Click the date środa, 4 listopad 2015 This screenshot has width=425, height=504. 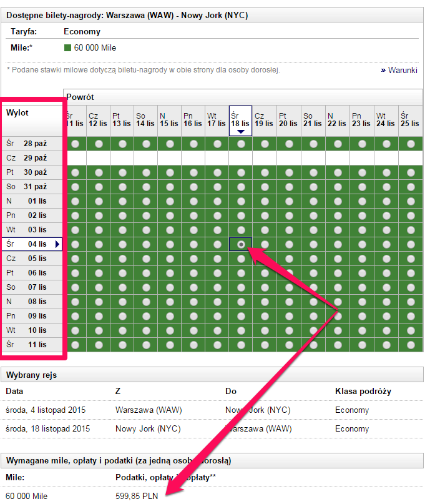point(46,410)
